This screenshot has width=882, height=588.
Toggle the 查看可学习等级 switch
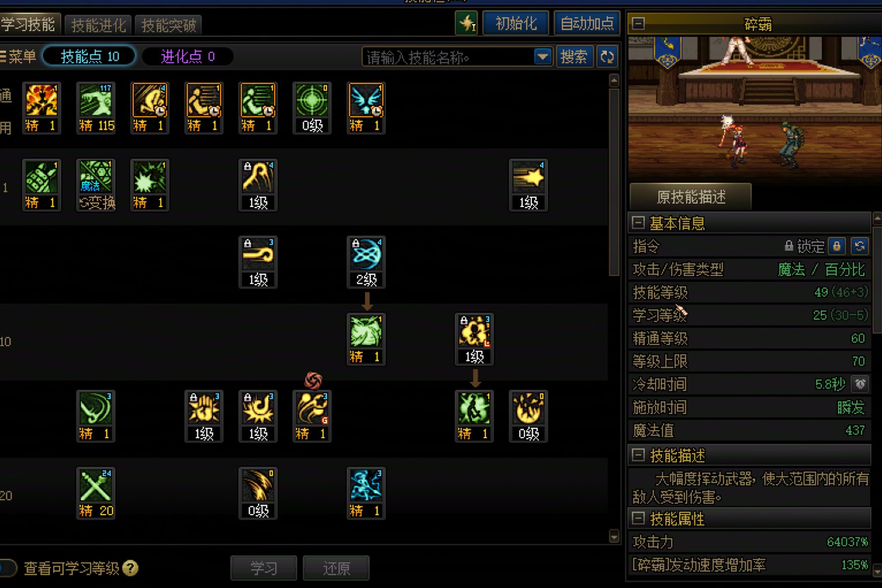pos(8,568)
